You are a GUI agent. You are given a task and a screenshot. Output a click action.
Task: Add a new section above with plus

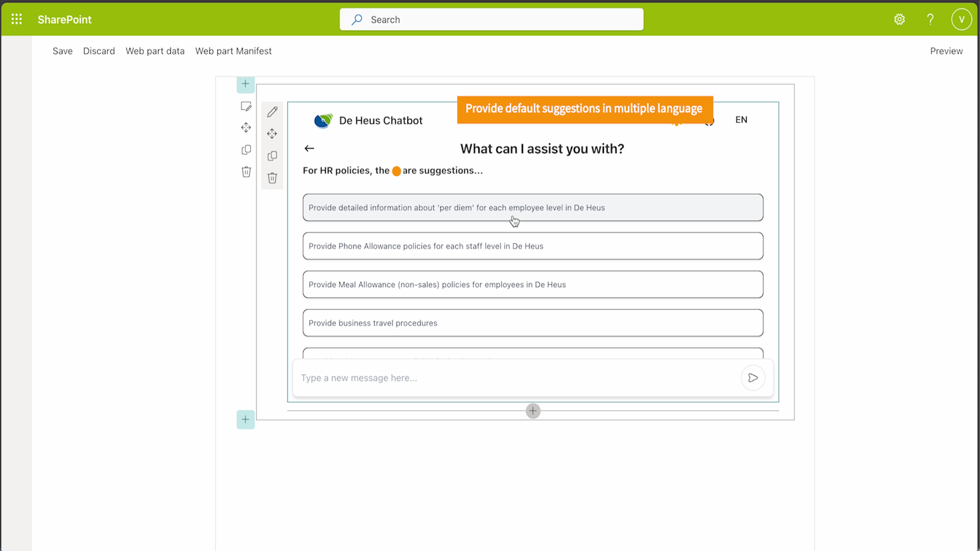coord(245,84)
